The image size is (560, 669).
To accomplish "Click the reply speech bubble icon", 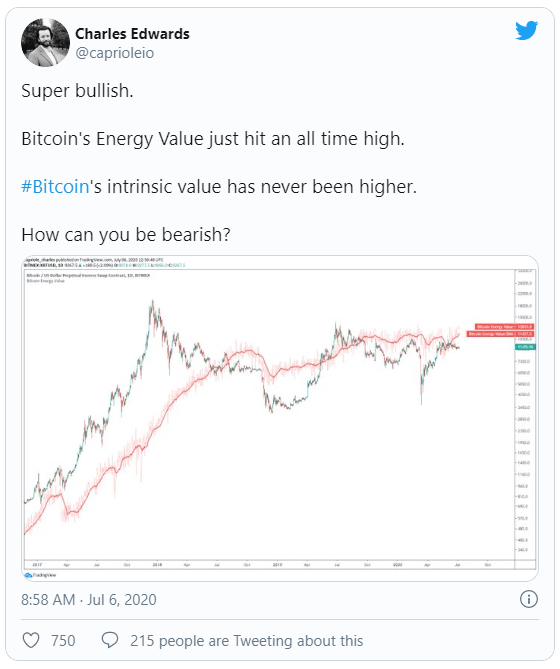I will 110,640.
